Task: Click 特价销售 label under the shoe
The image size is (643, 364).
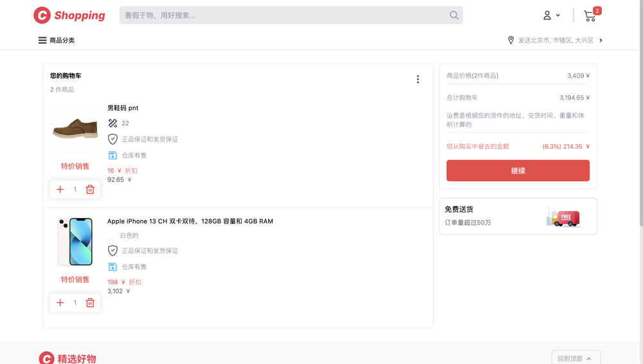Action: coord(75,166)
